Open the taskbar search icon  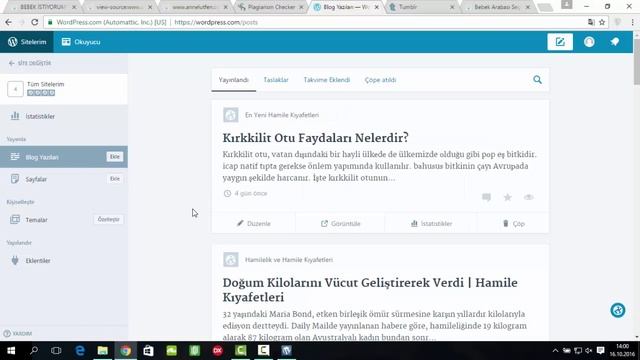coord(34,351)
